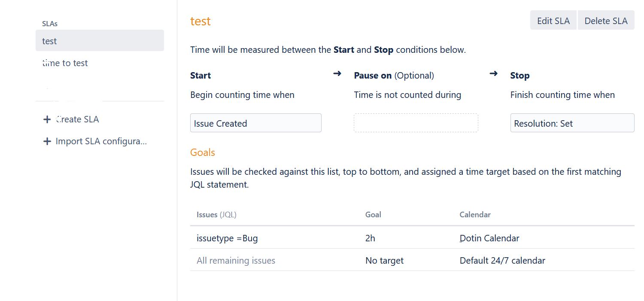Click the Issues (JQL) column header
The width and height of the screenshot is (644, 301).
[x=216, y=214]
